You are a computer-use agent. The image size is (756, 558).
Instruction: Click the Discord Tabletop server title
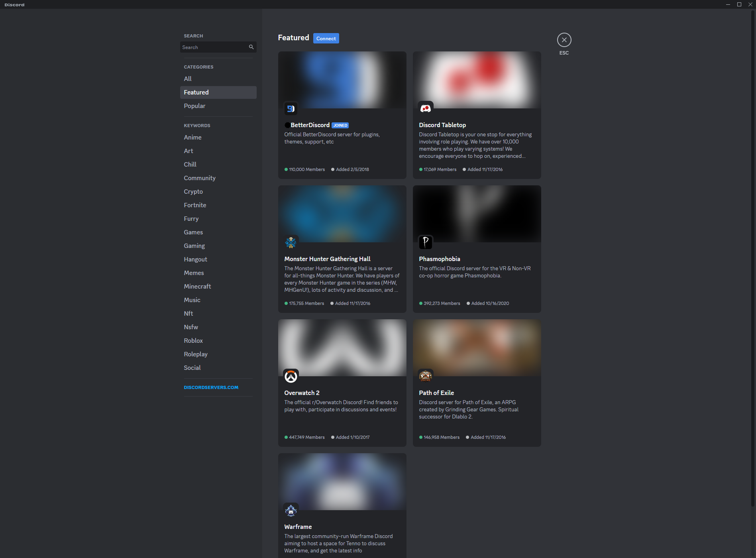(442, 125)
